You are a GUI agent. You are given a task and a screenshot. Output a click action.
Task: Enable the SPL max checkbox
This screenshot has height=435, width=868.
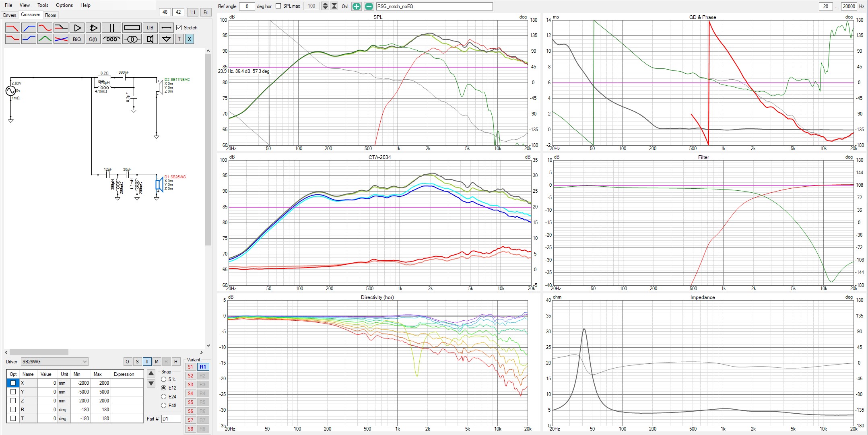[278, 6]
